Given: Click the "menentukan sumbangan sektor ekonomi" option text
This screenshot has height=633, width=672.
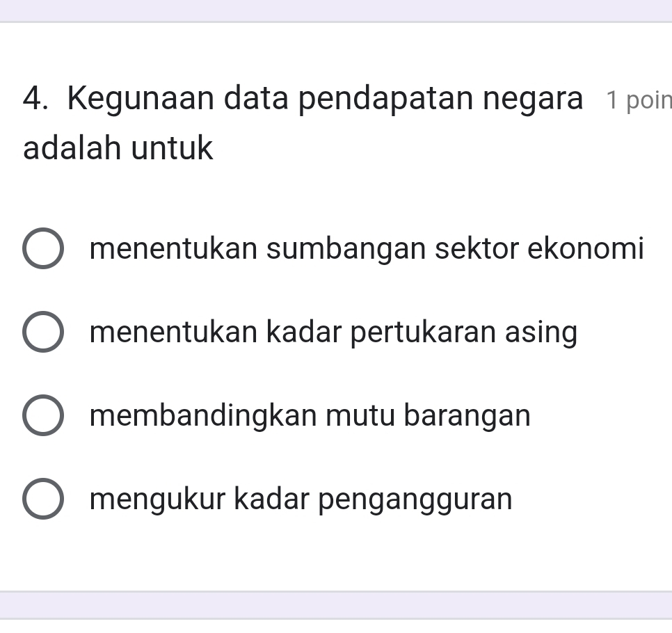Looking at the screenshot, I should [367, 249].
